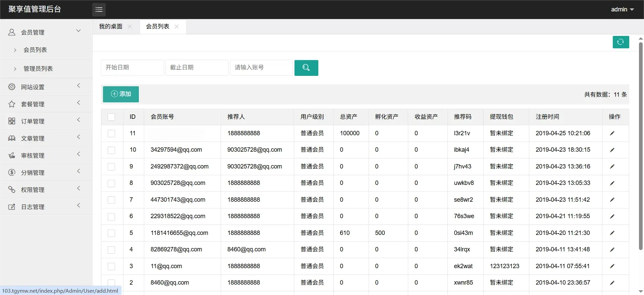Click the hamburger menu toggle icon

(x=99, y=10)
